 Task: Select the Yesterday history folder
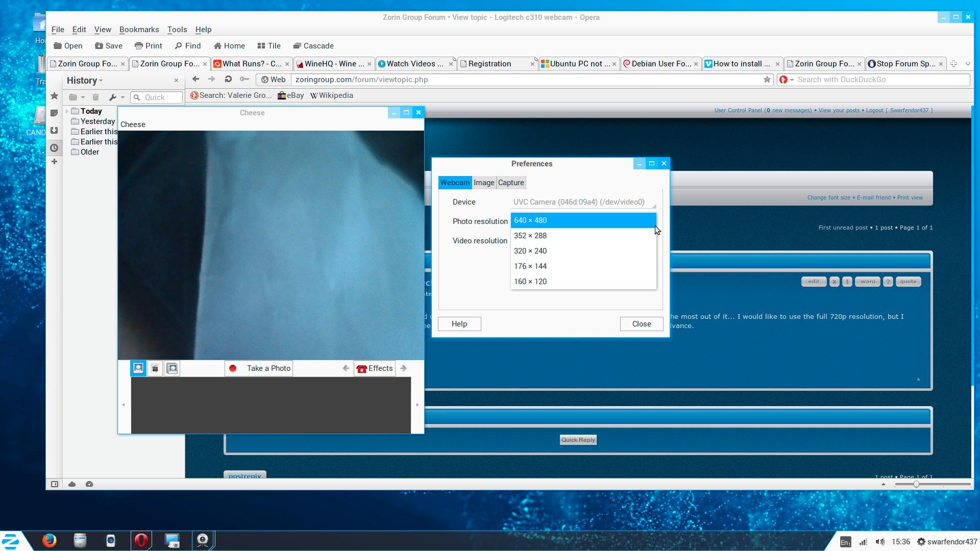(x=93, y=121)
